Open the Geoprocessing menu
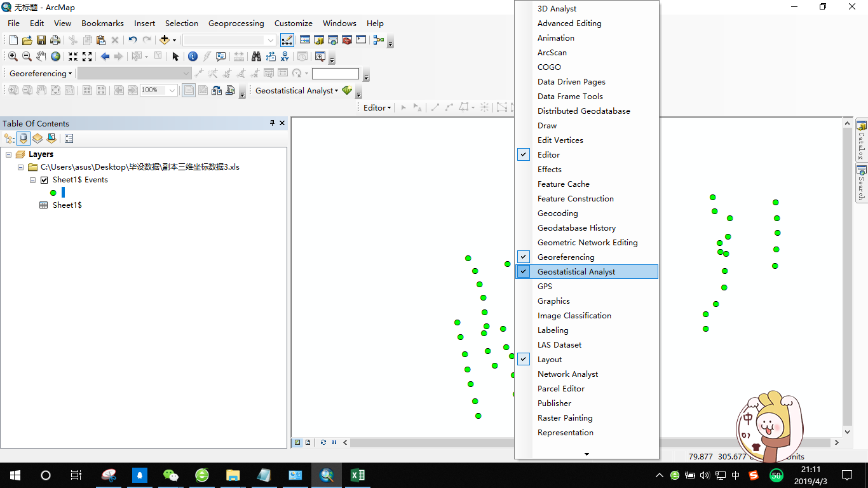 pos(236,23)
